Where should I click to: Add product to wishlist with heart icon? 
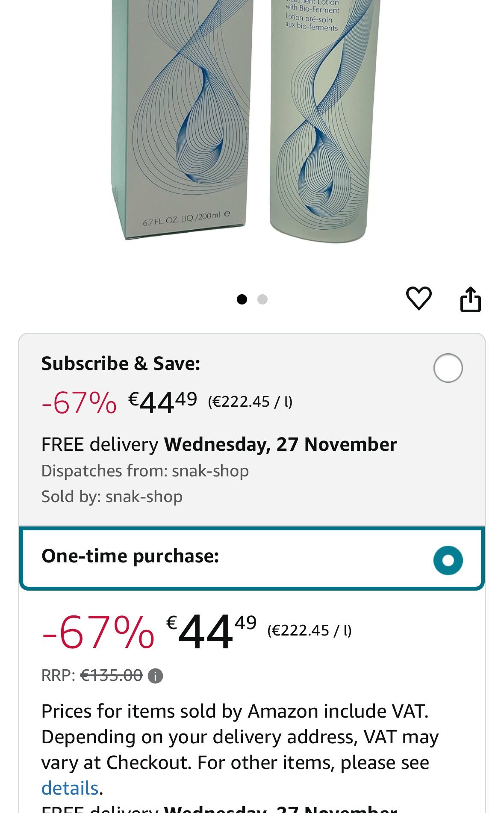[419, 298]
